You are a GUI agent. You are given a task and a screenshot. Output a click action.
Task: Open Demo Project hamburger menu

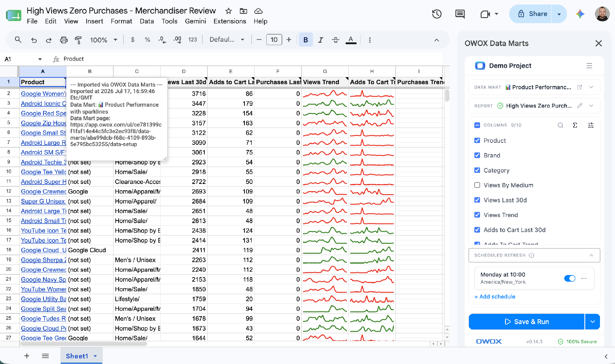[x=589, y=66]
